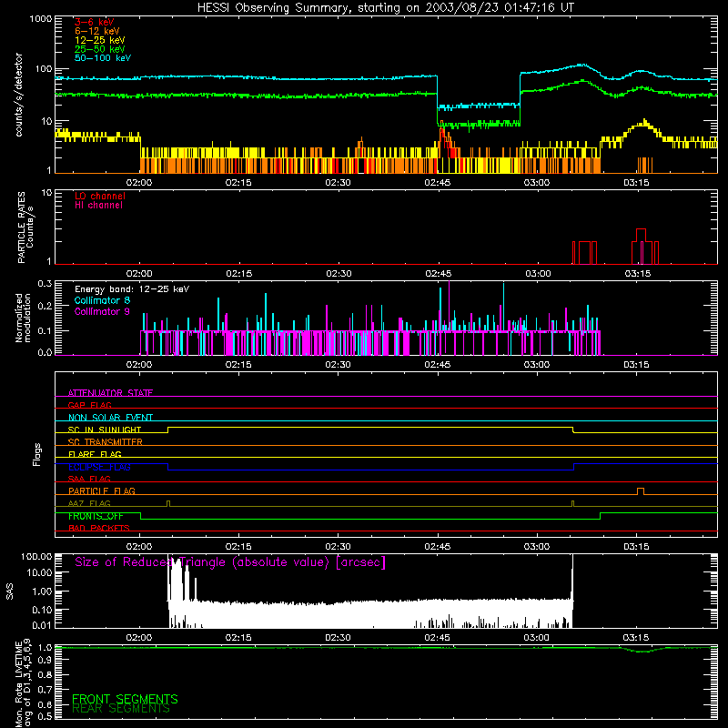Select the REAR SEGMENTS legend label
The height and width of the screenshot is (728, 728).
[x=121, y=709]
